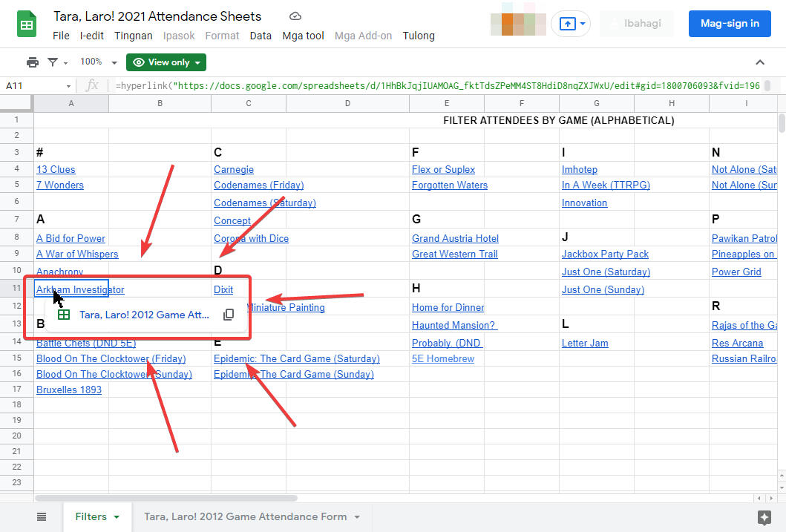This screenshot has height=532, width=786.
Task: Open the all sheets list icon
Action: coord(42,516)
